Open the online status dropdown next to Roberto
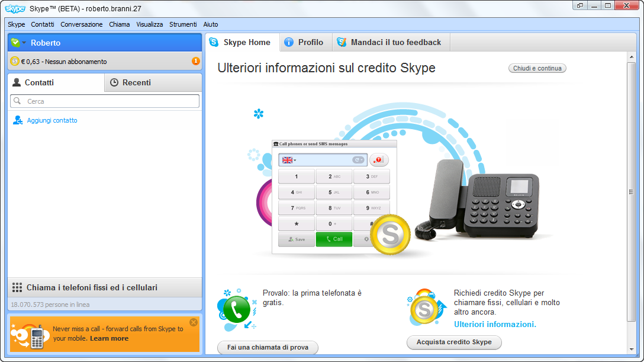This screenshot has height=362, width=644. pos(24,43)
